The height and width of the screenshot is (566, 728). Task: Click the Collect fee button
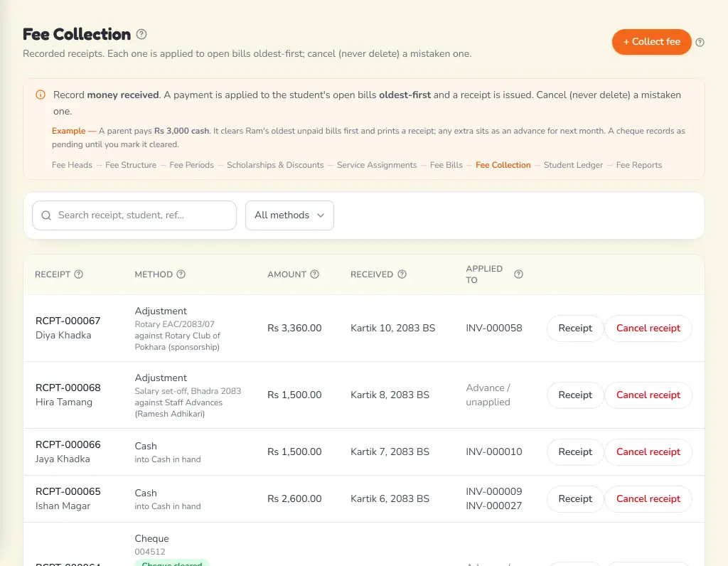point(651,42)
